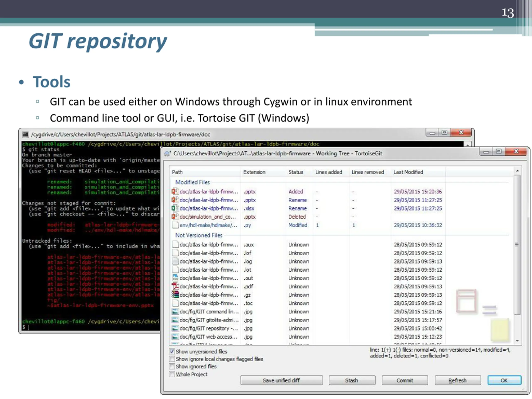The image size is (532, 399).
Task: Click the Excel icon of the .xlsx Rename row
Action: (x=175, y=208)
